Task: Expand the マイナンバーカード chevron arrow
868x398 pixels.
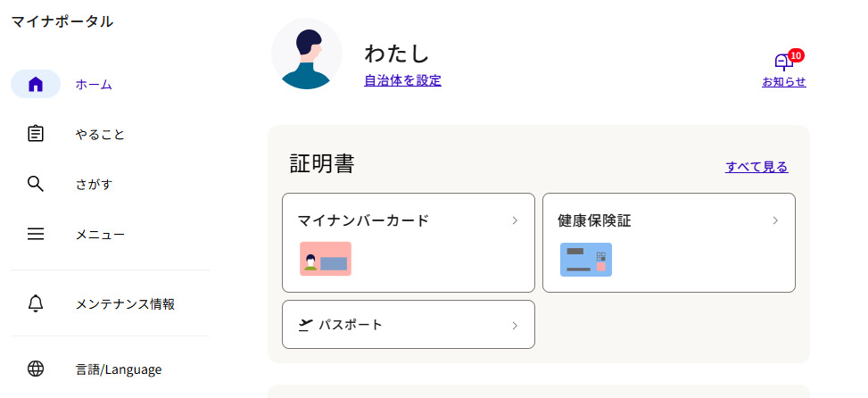Action: click(x=515, y=220)
